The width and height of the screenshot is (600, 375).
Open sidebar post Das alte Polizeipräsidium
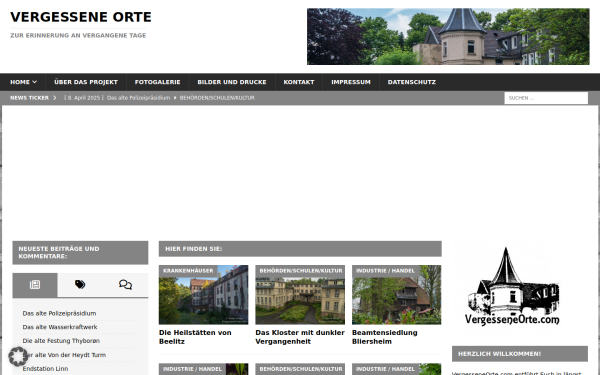click(59, 313)
